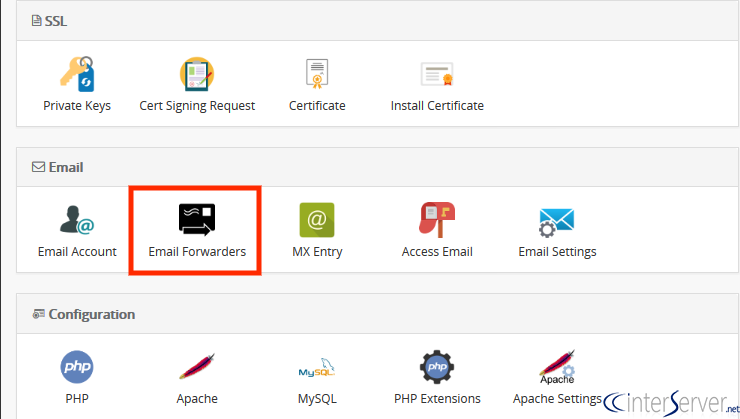740x419 pixels.
Task: Open the Certificate icon under SSL
Action: 317,75
